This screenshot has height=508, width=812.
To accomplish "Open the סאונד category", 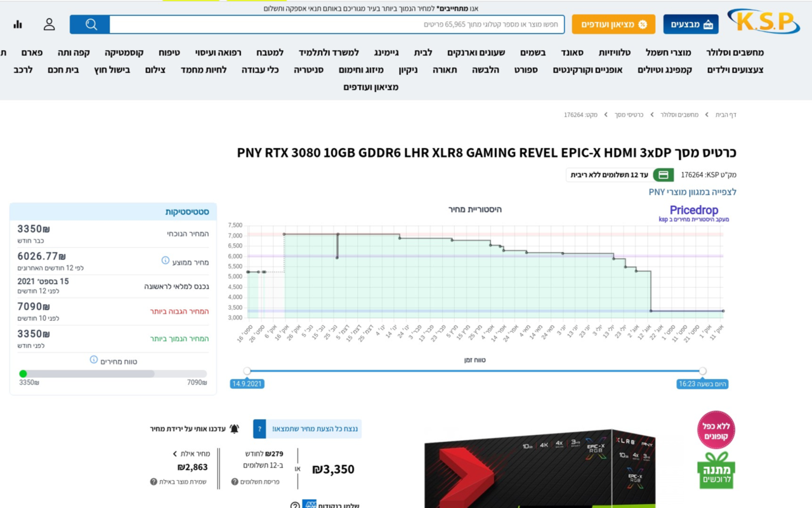I will [571, 53].
